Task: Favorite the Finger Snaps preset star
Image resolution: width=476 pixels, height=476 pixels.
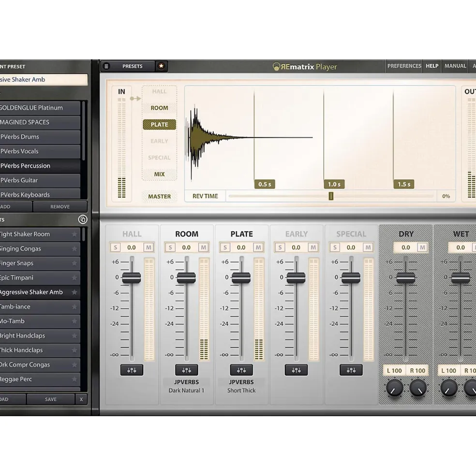Action: click(74, 263)
